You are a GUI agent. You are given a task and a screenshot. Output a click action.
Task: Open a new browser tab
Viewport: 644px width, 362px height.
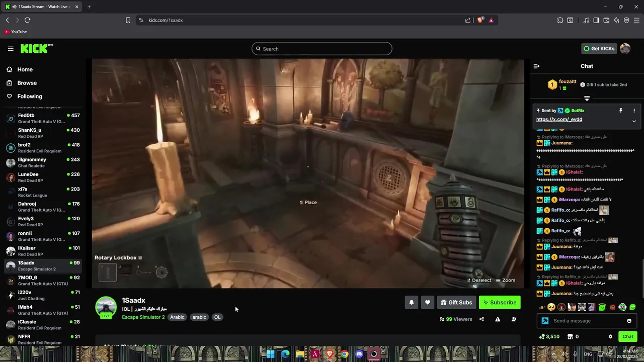coord(89,7)
